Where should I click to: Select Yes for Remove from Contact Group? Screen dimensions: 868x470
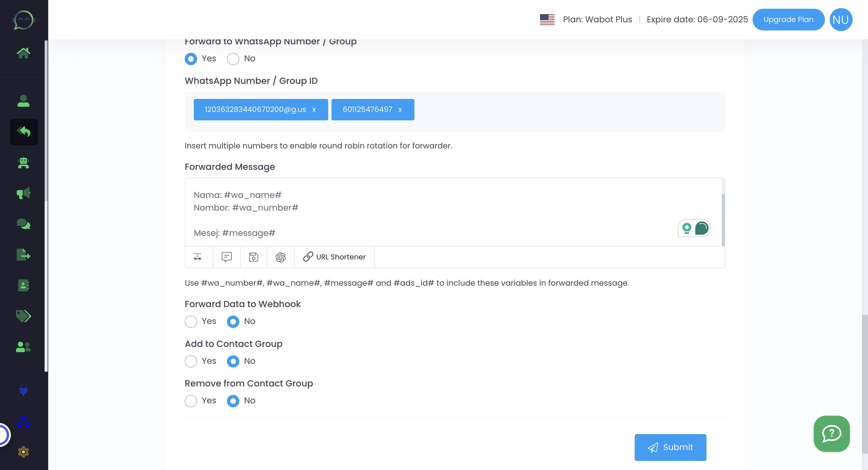pos(191,401)
